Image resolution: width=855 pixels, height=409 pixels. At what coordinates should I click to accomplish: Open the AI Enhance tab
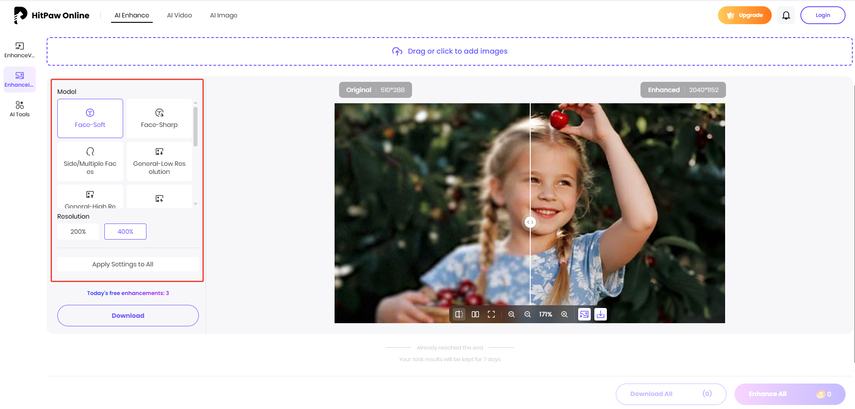[x=133, y=15]
